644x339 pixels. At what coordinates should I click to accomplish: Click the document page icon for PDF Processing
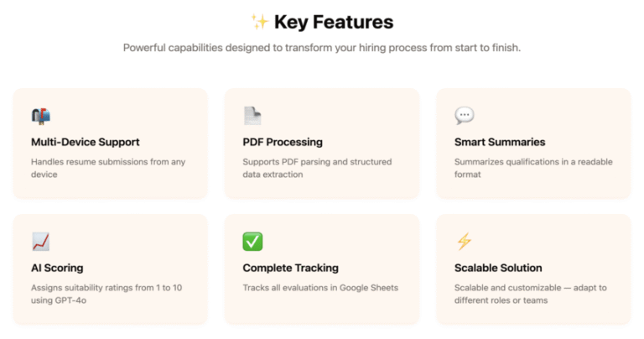click(252, 116)
